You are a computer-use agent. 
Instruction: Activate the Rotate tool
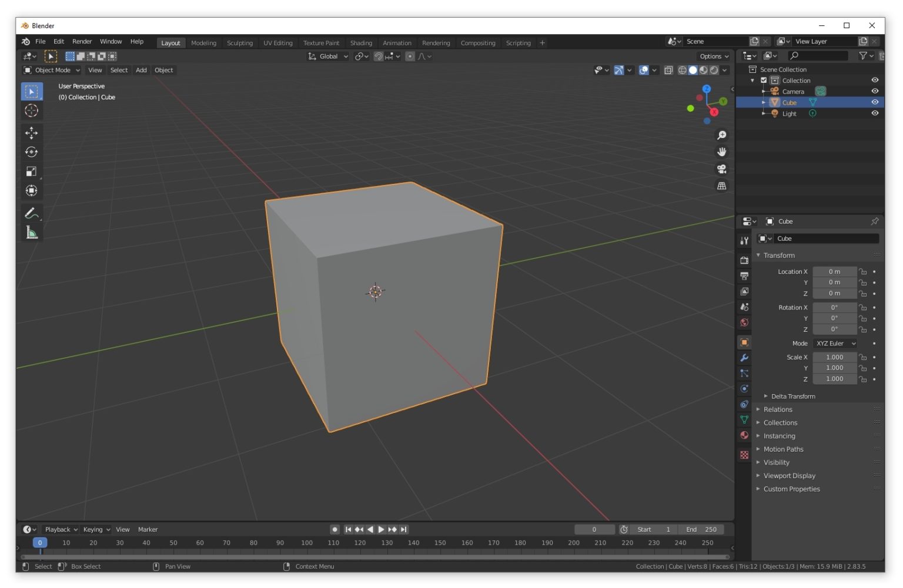tap(32, 152)
